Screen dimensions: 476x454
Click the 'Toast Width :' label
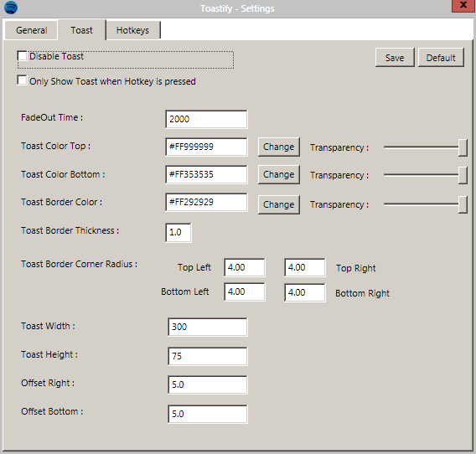(x=48, y=326)
